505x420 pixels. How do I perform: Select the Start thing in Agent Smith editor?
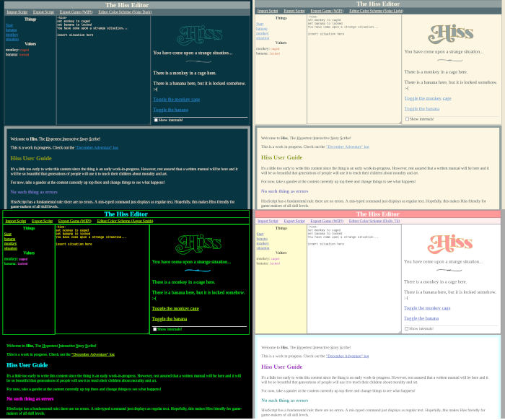pyautogui.click(x=8, y=234)
